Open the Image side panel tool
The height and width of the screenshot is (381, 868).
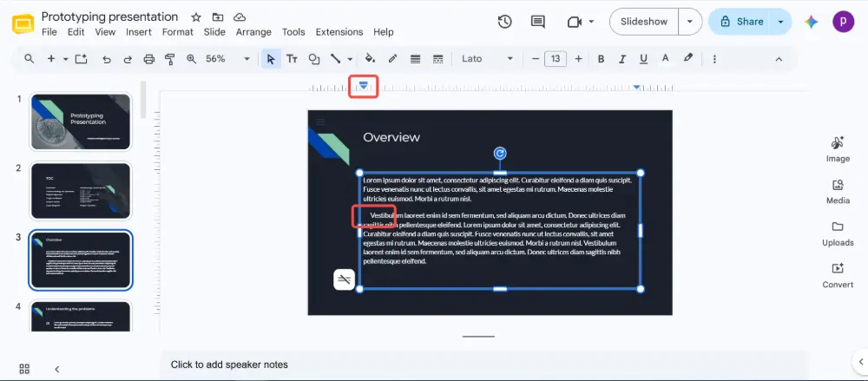click(x=838, y=149)
